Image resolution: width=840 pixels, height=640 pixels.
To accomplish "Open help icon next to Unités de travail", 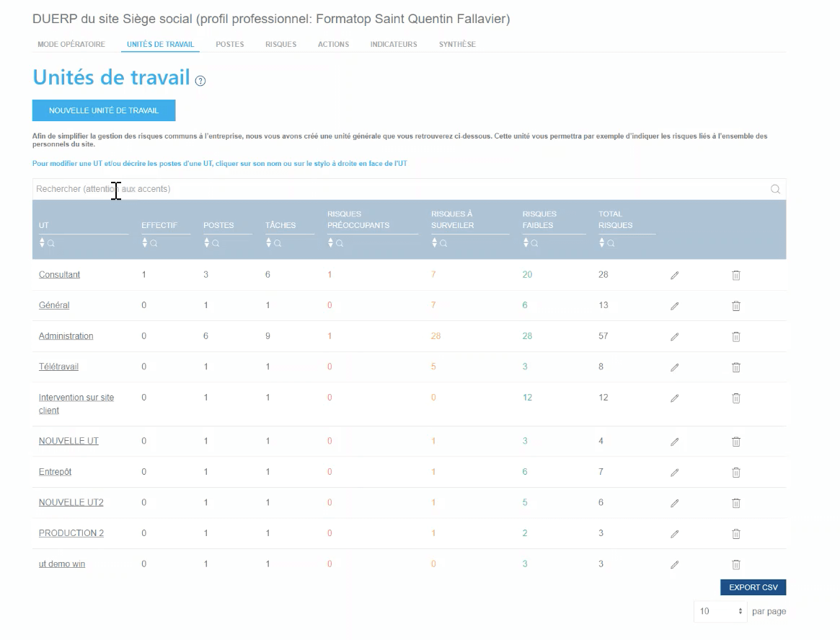I will coord(200,81).
